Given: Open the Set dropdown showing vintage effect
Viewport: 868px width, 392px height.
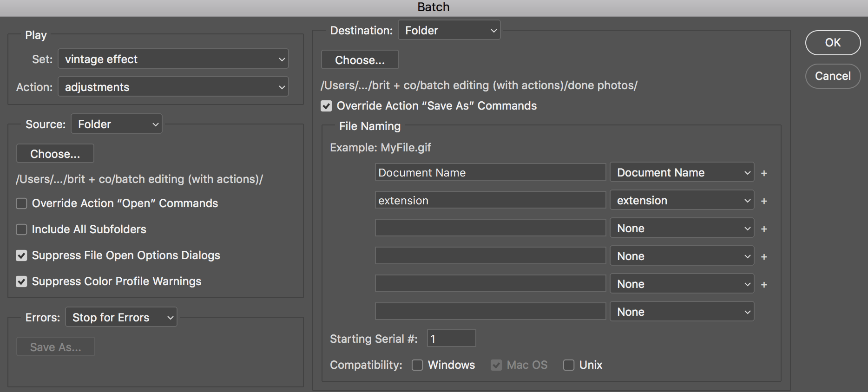Looking at the screenshot, I should 173,59.
